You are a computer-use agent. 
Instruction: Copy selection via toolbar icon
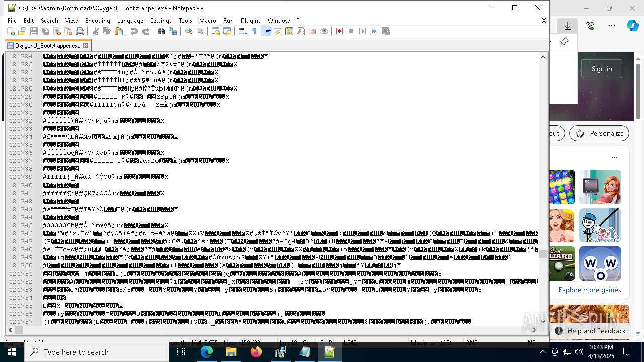(107, 31)
